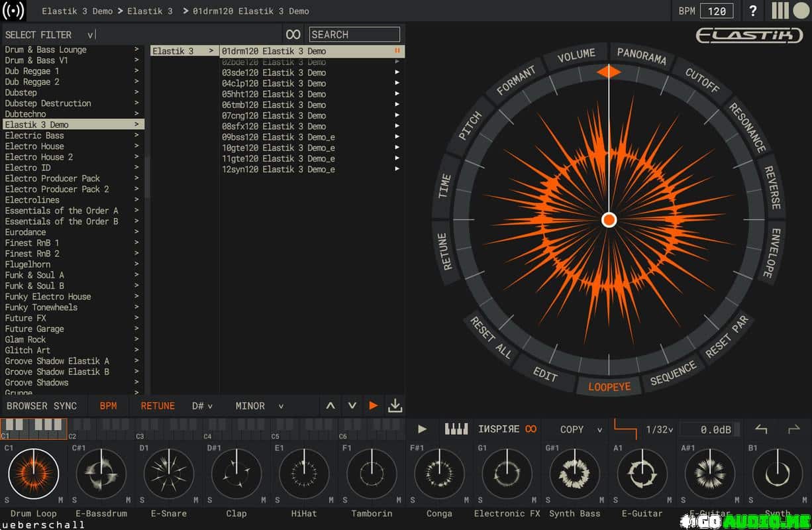This screenshot has height=530, width=812.
Task: Go to previous loop with up arrow
Action: coord(330,405)
